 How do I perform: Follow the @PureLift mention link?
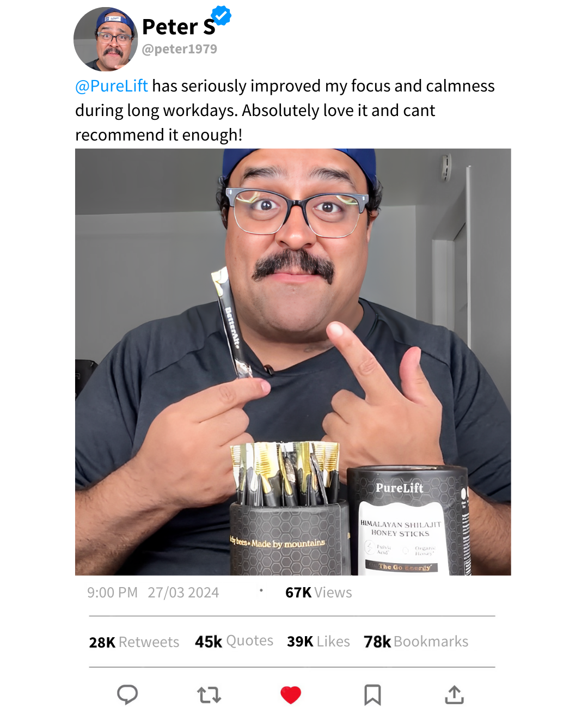[x=112, y=86]
